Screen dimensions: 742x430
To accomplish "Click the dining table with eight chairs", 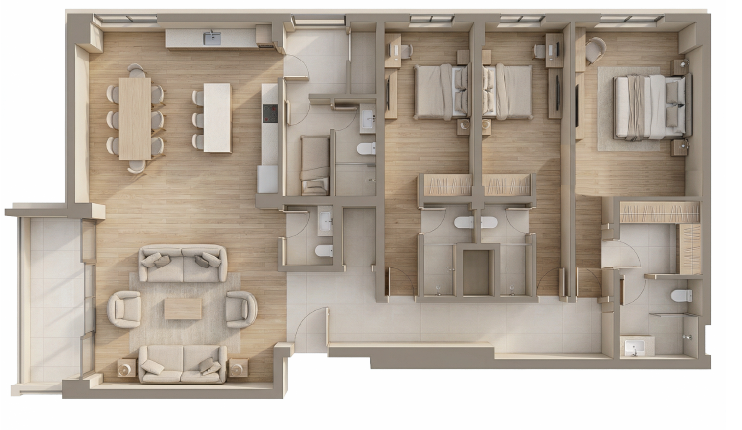I will pos(134,118).
